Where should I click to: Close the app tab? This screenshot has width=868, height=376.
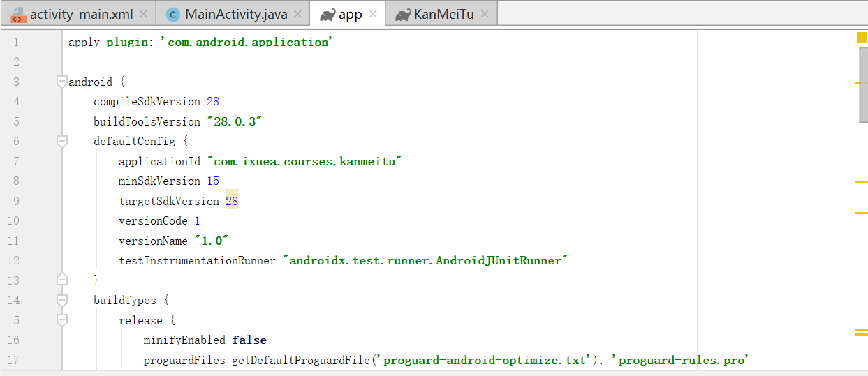click(373, 14)
